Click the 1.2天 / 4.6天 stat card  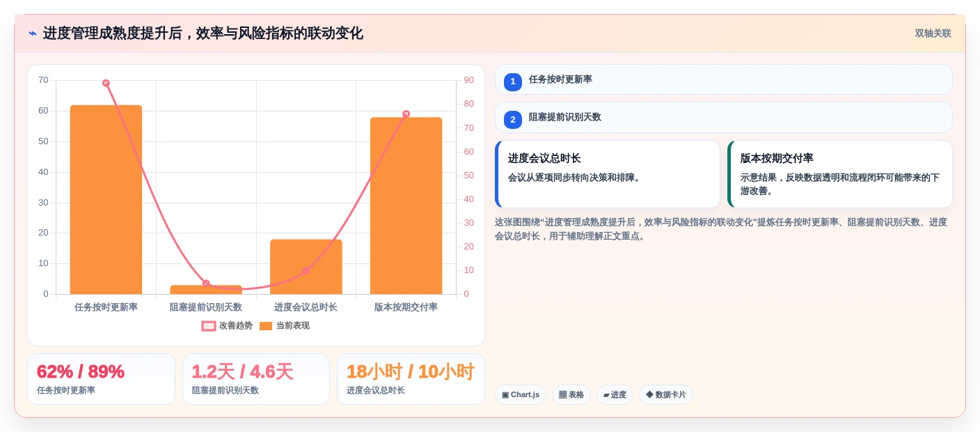256,379
